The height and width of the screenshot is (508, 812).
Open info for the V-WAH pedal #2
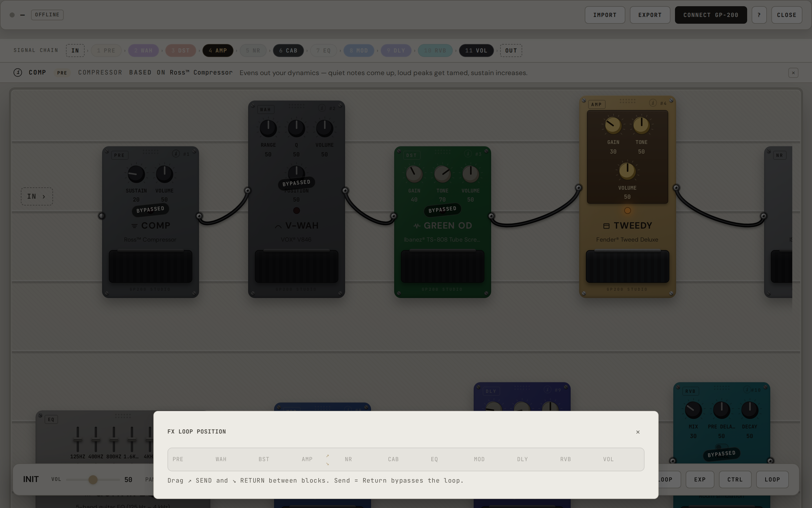click(322, 108)
